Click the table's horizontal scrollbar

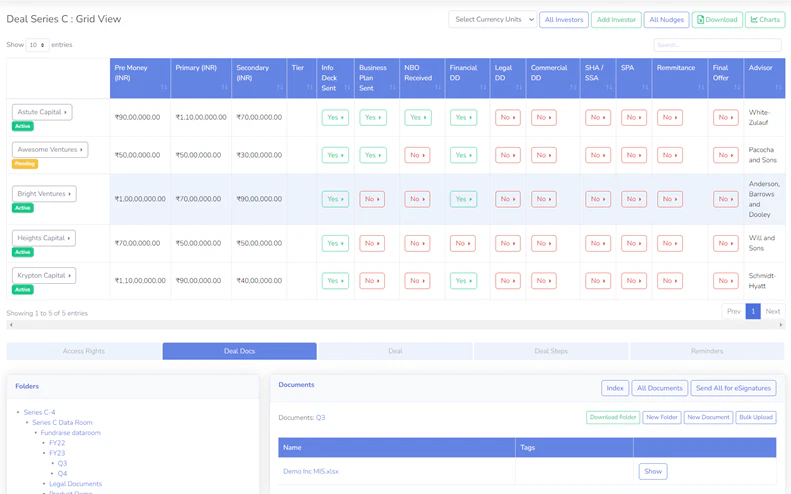tap(395, 325)
